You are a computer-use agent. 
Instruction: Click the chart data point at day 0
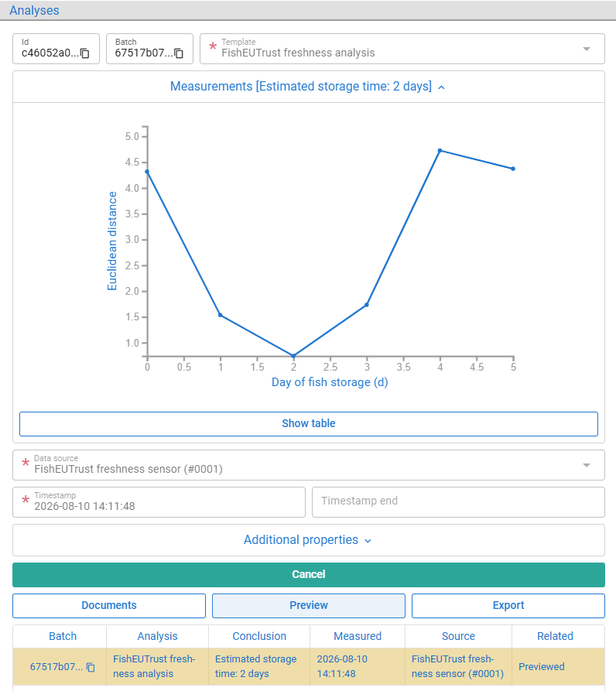click(x=147, y=172)
